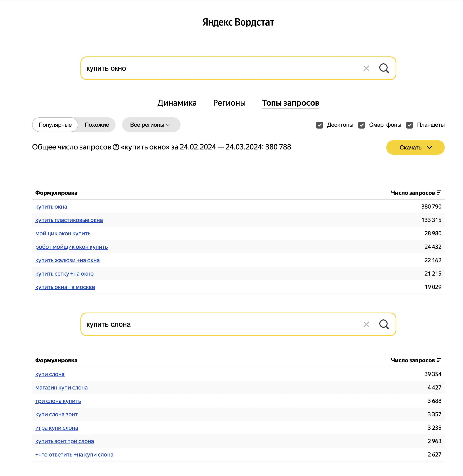Image resolution: width=463 pixels, height=476 pixels.
Task: Toggle the Десктопы checkbox
Action: tap(319, 125)
